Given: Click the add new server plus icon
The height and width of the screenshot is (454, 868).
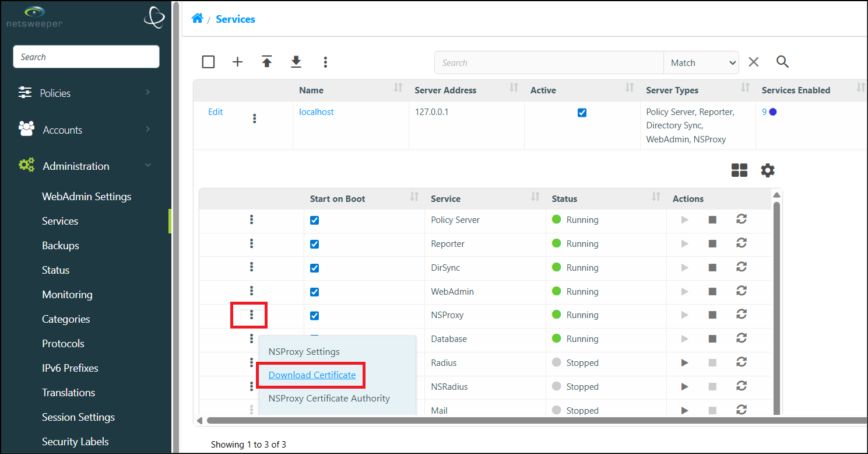Looking at the screenshot, I should (x=237, y=62).
